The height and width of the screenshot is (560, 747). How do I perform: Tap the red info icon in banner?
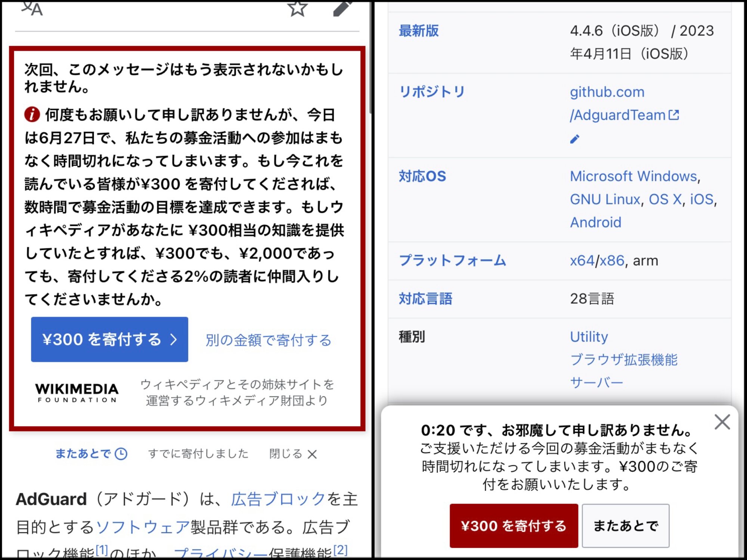point(32,114)
